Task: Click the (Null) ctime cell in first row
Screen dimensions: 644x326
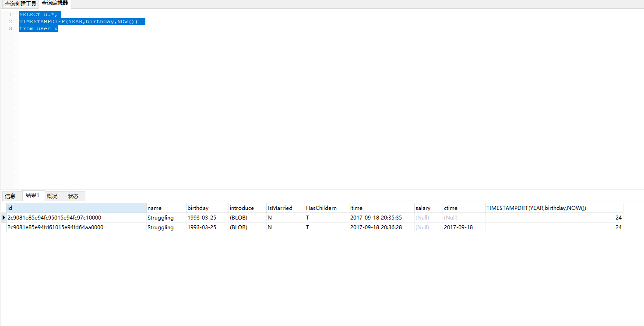Action: pyautogui.click(x=464, y=218)
